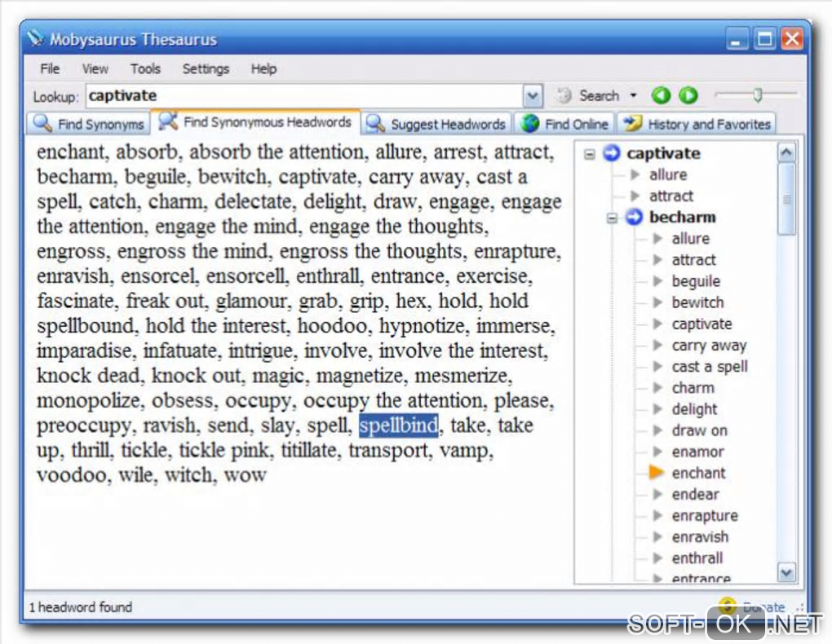The height and width of the screenshot is (644, 832).
Task: Click arrow icon beside charm
Action: pos(657,387)
